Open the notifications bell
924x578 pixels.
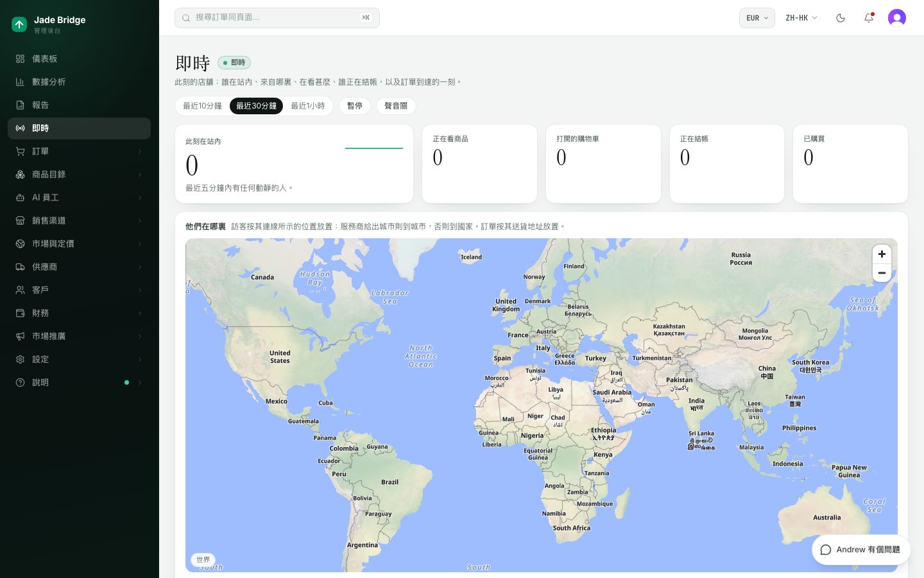pos(869,18)
